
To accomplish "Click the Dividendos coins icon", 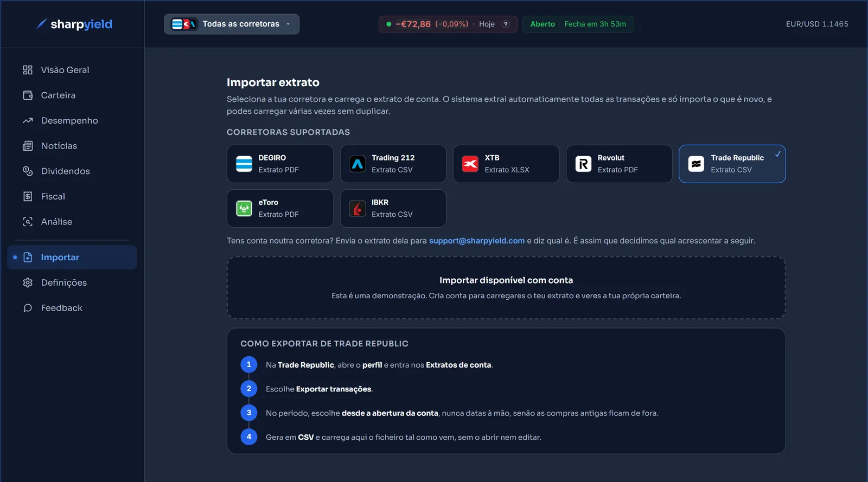I will (x=28, y=171).
